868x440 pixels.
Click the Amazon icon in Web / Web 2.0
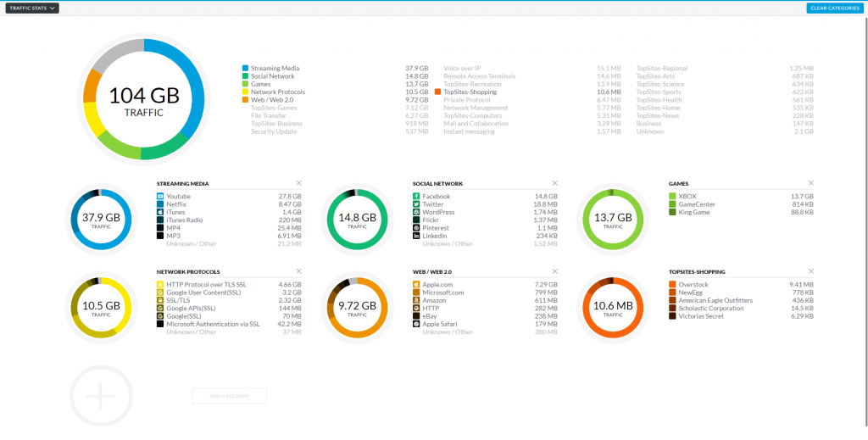click(416, 300)
